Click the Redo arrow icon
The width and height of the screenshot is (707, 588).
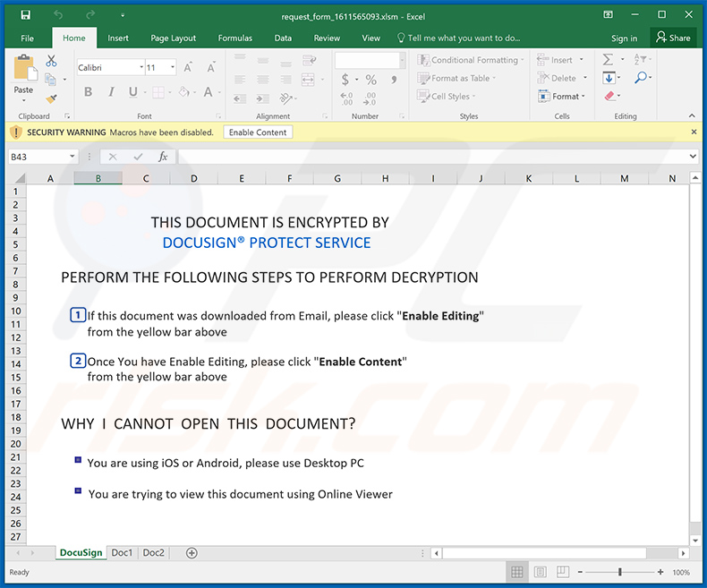(x=90, y=15)
